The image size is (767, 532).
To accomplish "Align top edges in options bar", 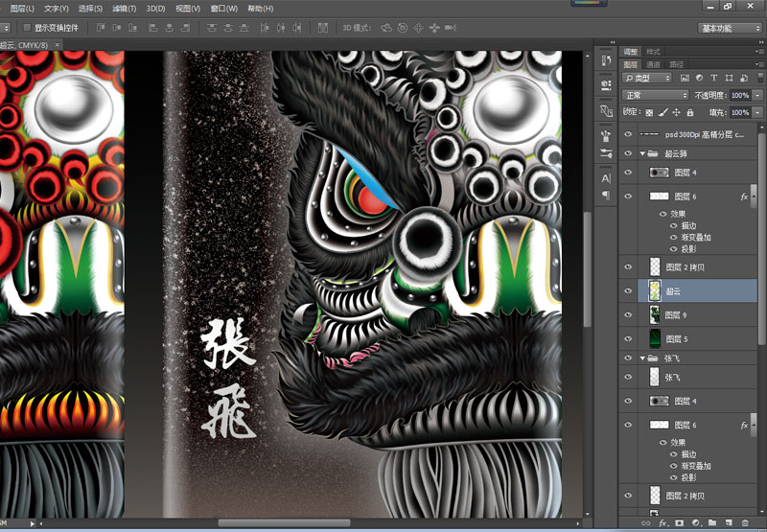I will click(101, 28).
